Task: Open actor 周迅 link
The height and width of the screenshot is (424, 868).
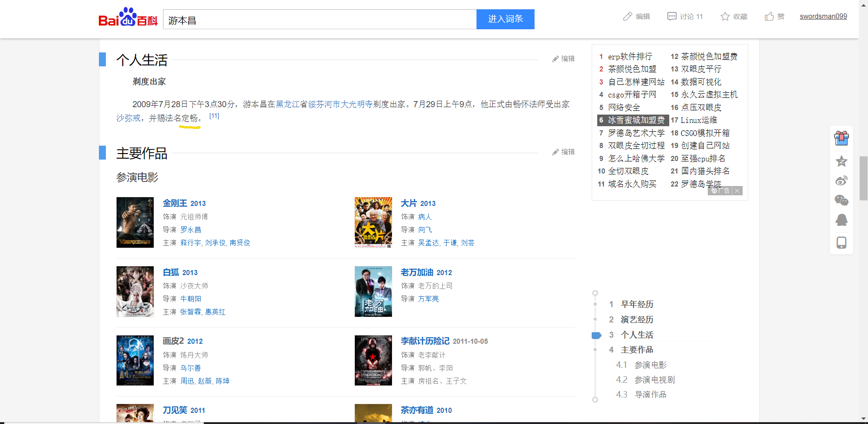Action: pos(187,381)
